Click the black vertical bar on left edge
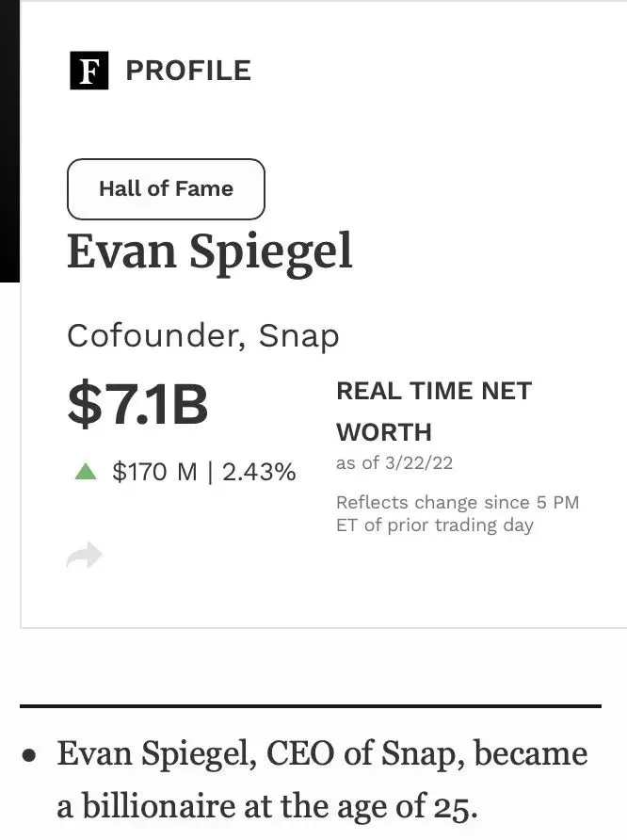 pos(8,141)
